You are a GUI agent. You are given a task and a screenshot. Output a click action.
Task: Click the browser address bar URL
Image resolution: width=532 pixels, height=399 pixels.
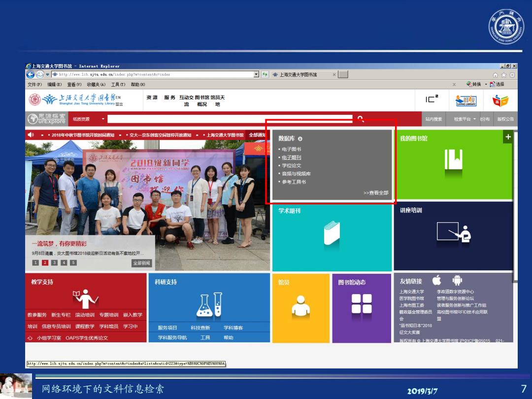[153, 74]
